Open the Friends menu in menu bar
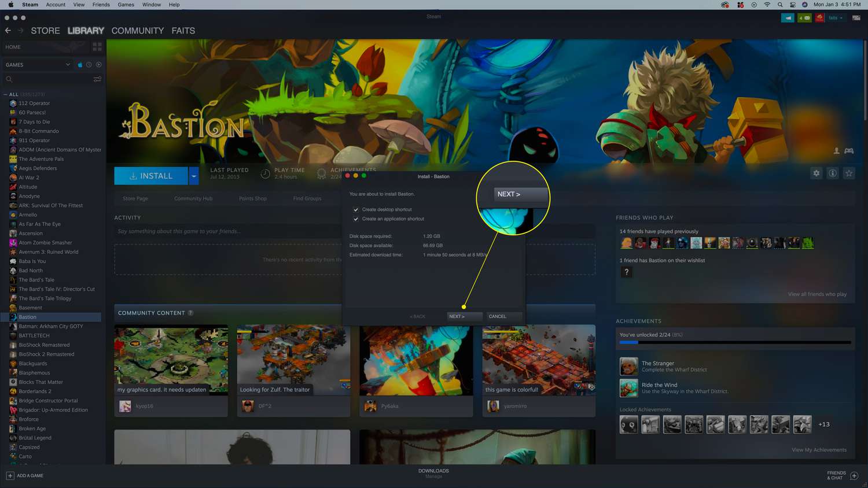 coord(101,5)
